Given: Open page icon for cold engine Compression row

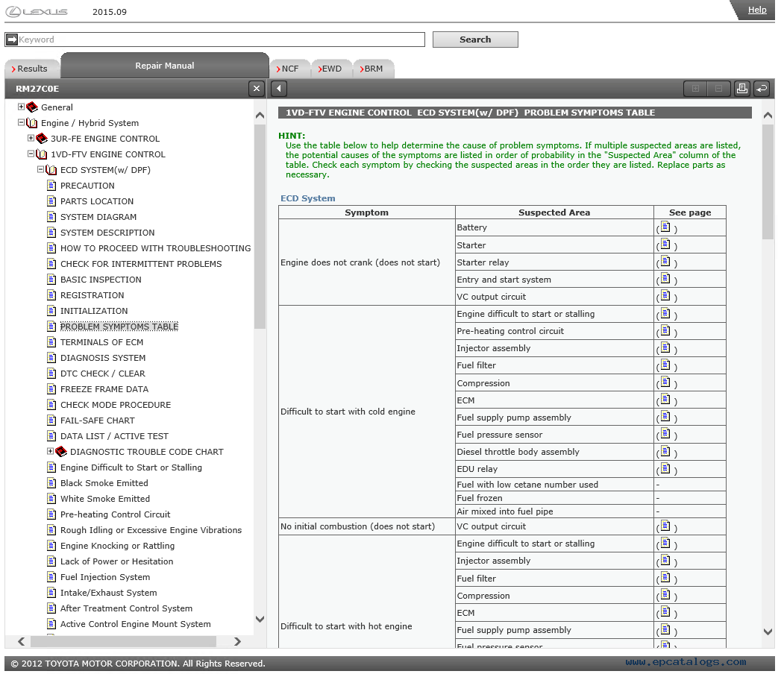Looking at the screenshot, I should (x=665, y=382).
